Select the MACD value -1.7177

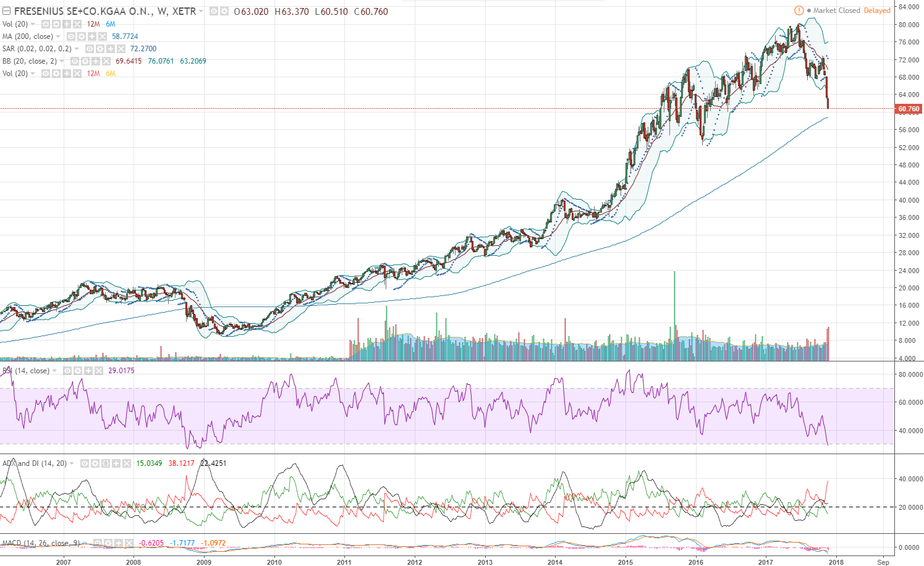click(x=182, y=543)
